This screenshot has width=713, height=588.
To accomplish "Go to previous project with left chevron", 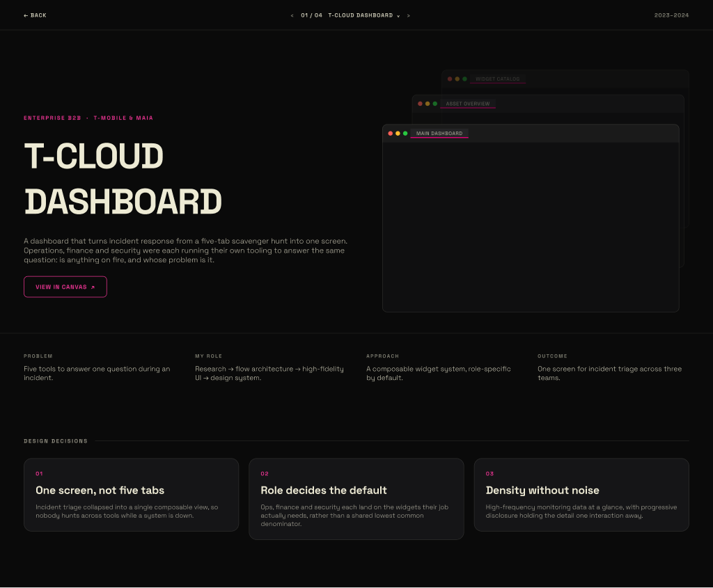I will coord(292,15).
